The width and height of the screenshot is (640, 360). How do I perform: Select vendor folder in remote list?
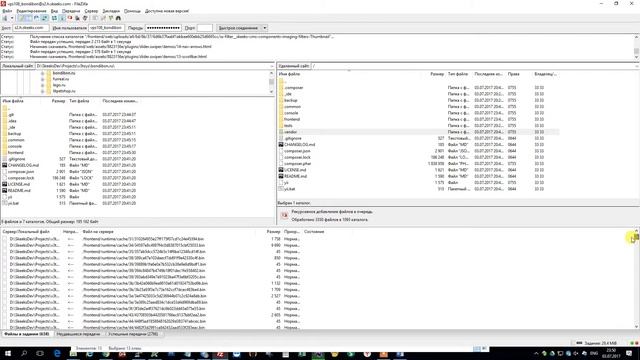point(418,132)
